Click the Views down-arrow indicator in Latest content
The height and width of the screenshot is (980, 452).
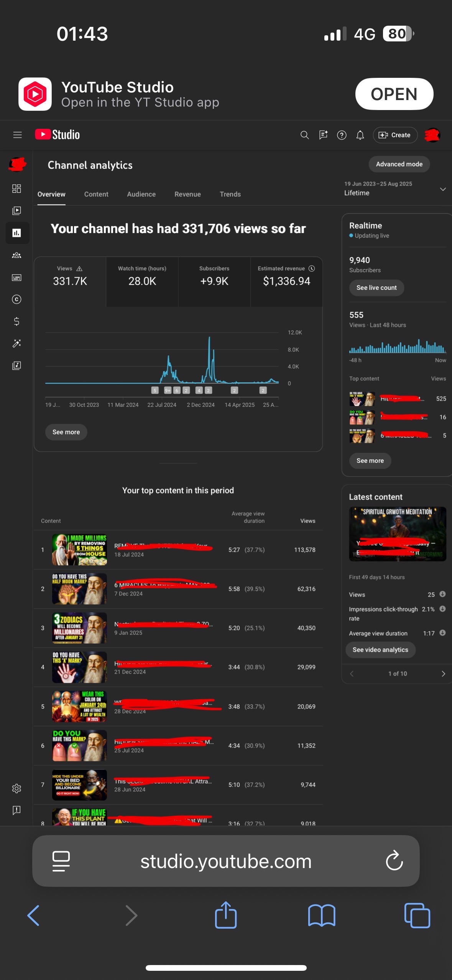442,594
